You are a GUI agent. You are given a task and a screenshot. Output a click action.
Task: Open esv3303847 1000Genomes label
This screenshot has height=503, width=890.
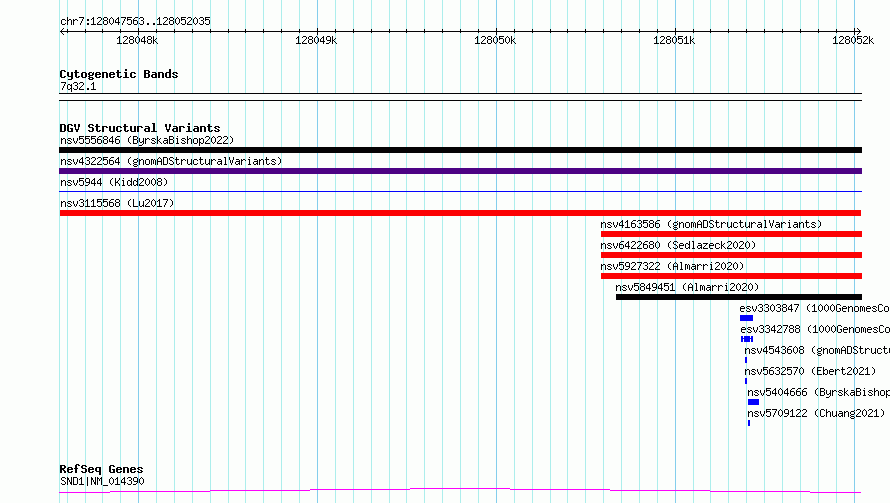815,308
